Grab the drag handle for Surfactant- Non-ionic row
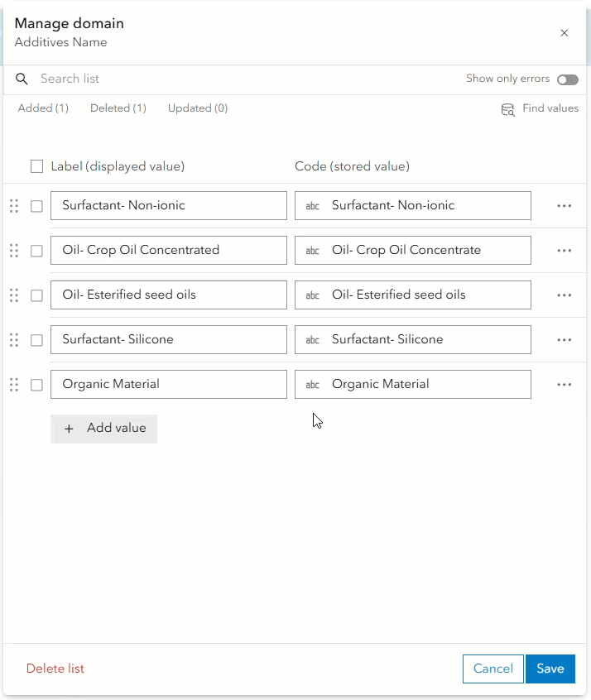This screenshot has width=591, height=700. (13, 206)
